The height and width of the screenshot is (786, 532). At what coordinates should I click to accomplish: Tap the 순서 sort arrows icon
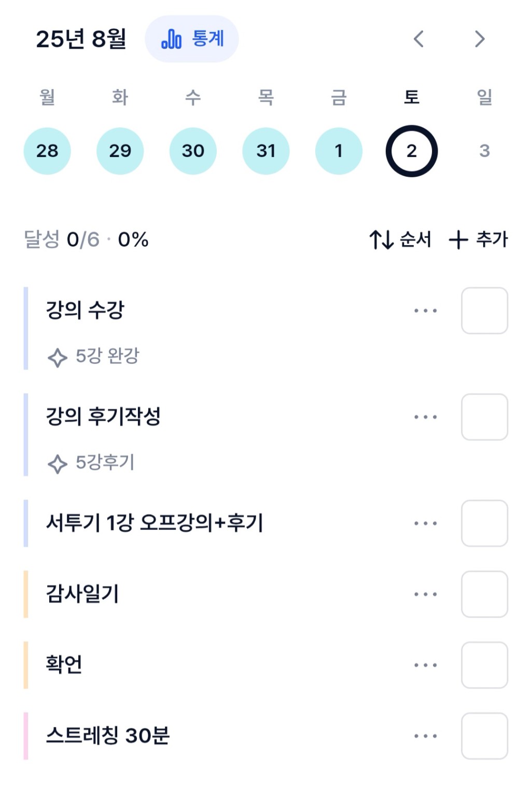tap(382, 240)
